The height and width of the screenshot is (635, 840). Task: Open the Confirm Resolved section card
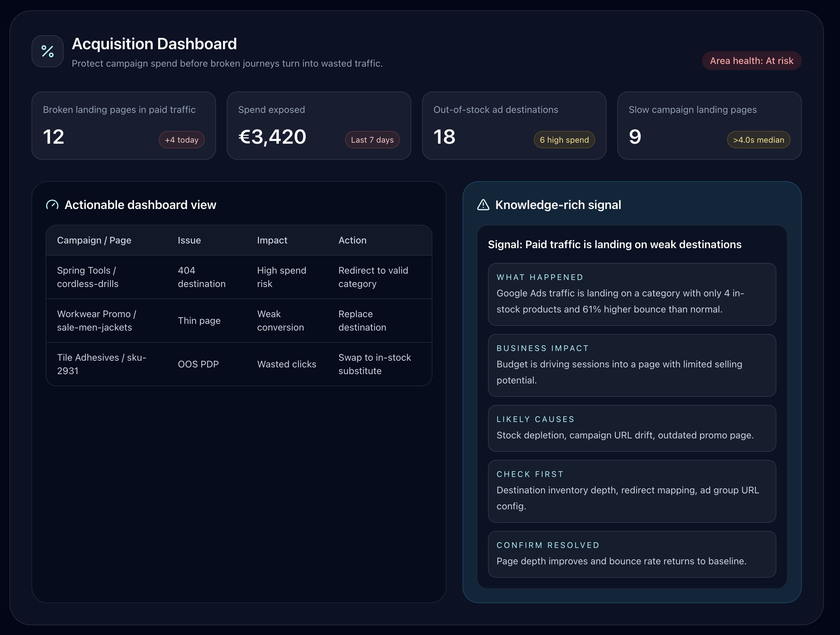(x=632, y=554)
